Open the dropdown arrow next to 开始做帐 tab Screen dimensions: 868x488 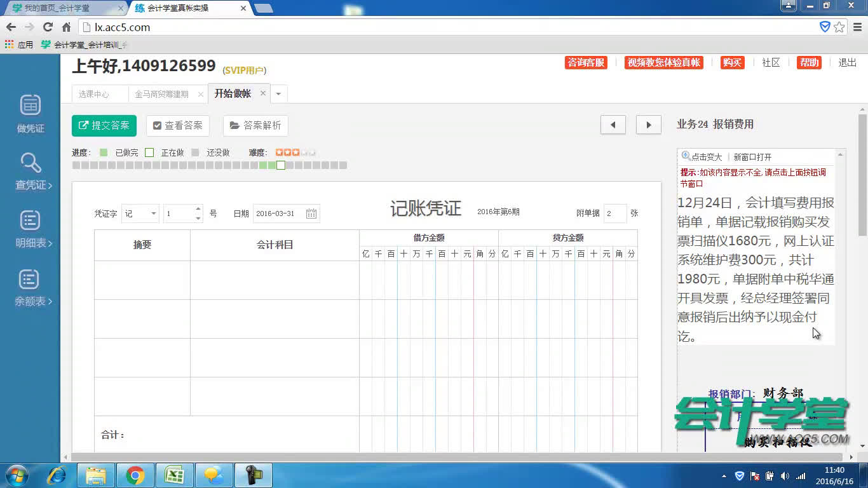click(x=278, y=93)
